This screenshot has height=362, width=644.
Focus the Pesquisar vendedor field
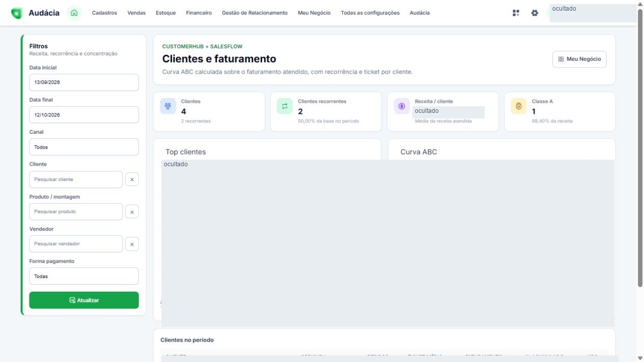(76, 244)
